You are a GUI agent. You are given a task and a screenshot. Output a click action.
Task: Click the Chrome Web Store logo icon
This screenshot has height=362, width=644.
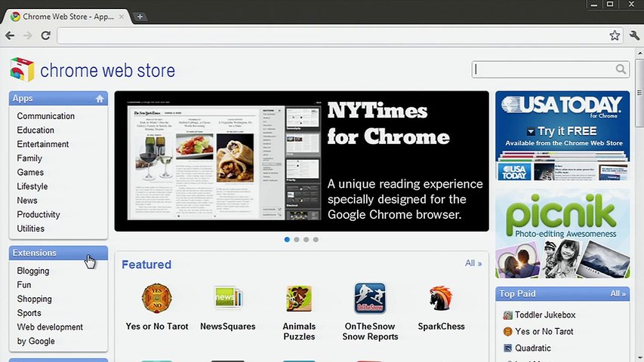22,69
